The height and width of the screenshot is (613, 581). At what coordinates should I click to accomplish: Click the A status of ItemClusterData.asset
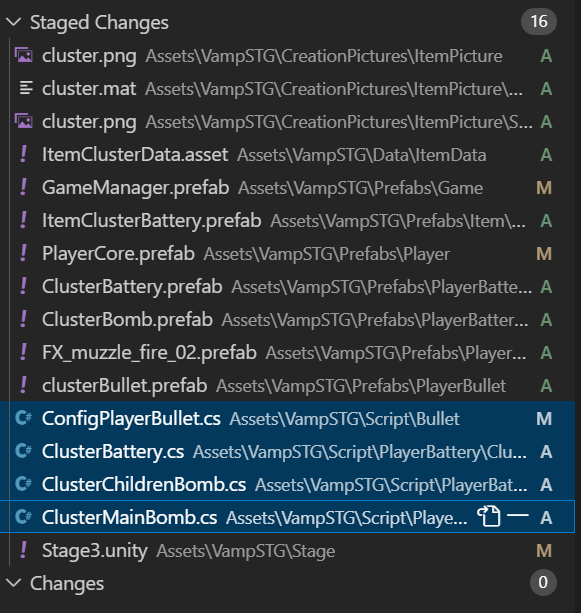click(546, 155)
